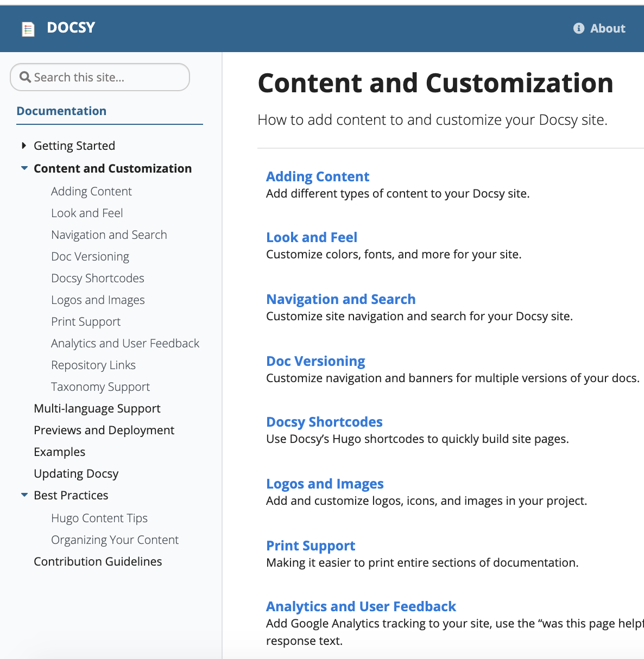644x659 pixels.
Task: Click the search magnifier icon
Action: [25, 77]
